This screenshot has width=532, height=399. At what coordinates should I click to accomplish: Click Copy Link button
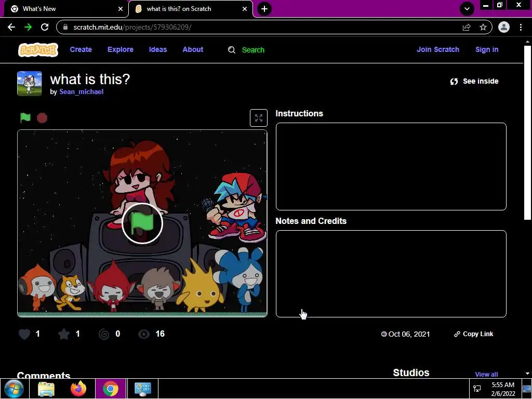(x=474, y=334)
